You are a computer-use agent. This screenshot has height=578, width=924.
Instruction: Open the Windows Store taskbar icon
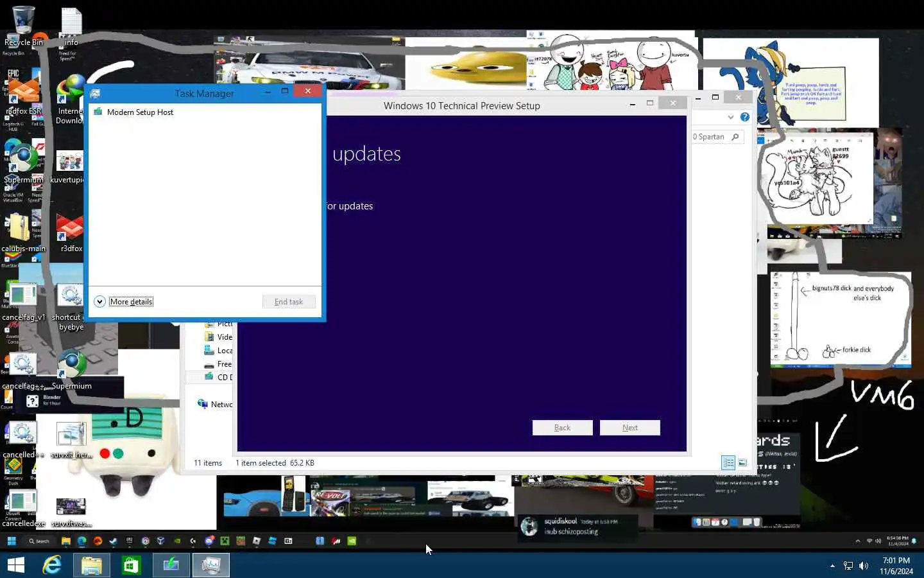tap(131, 565)
